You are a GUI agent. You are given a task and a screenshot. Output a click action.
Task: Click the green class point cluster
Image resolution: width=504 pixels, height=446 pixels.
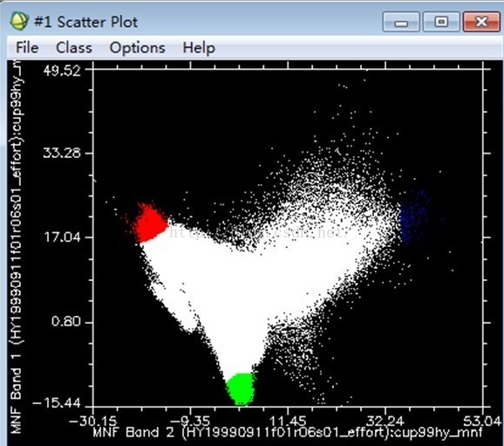click(241, 388)
